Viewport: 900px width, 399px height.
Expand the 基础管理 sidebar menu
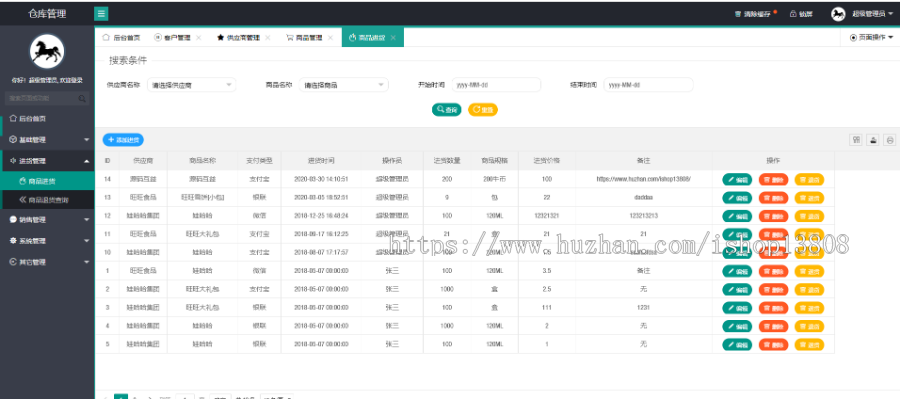[47, 140]
